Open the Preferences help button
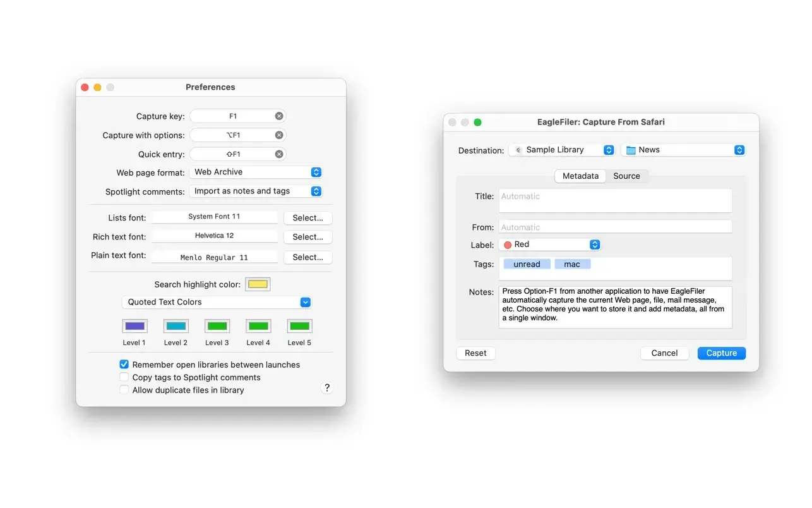 point(326,388)
